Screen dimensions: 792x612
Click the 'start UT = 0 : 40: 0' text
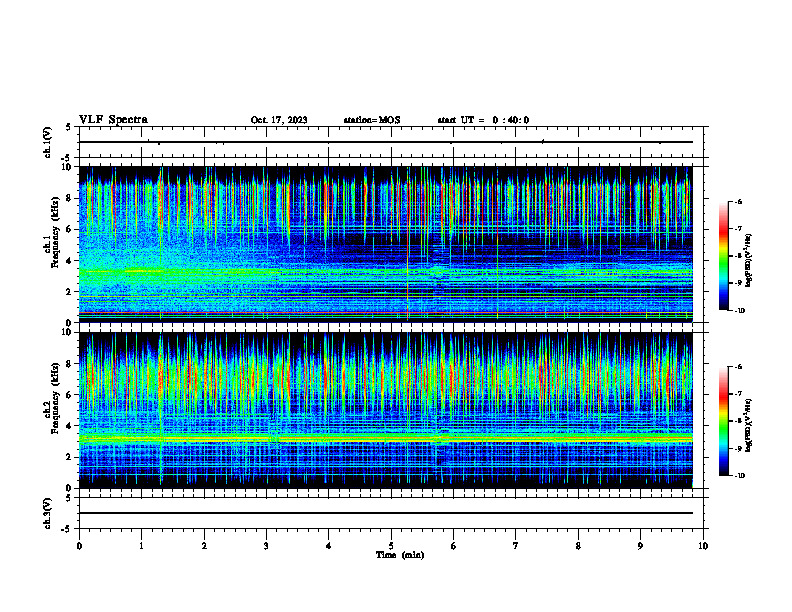point(483,120)
